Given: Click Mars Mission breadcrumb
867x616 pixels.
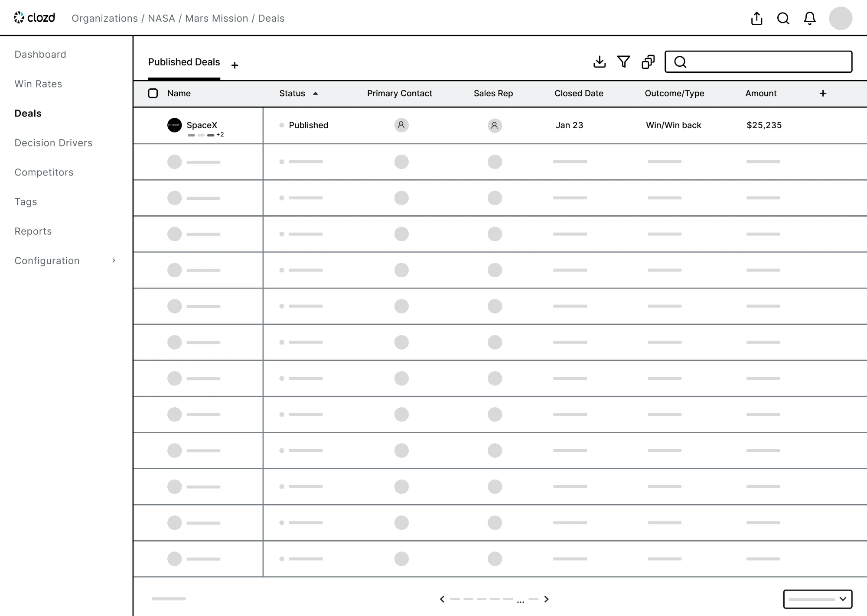Looking at the screenshot, I should tap(216, 18).
